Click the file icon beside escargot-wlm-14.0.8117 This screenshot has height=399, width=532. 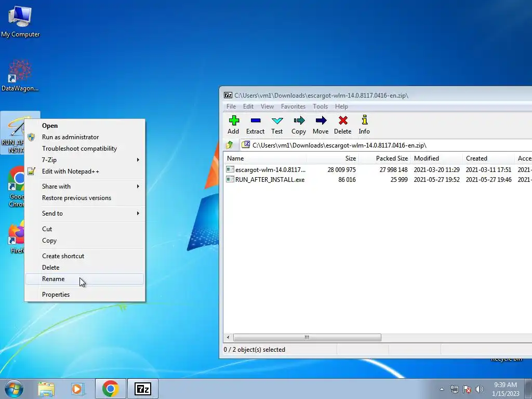point(230,169)
